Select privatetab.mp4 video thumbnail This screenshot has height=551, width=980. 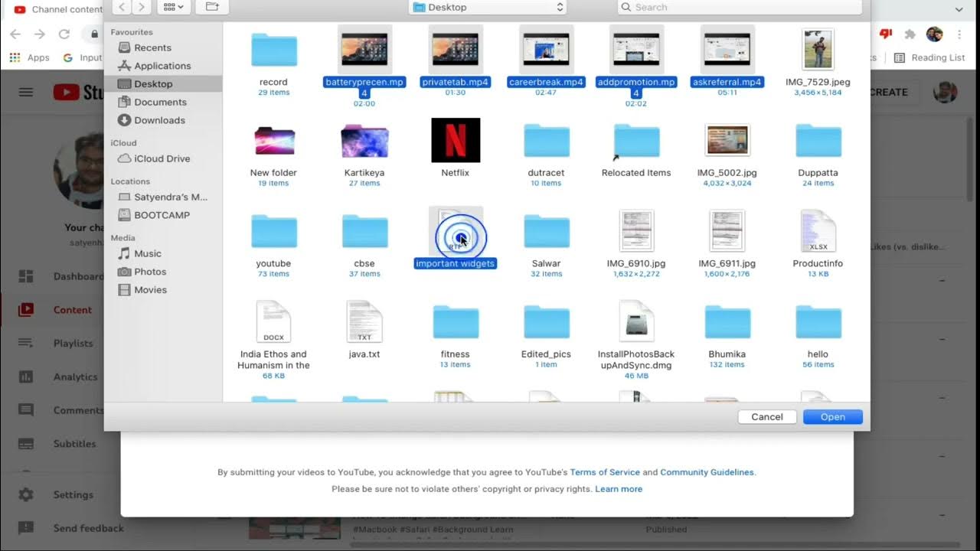(456, 50)
